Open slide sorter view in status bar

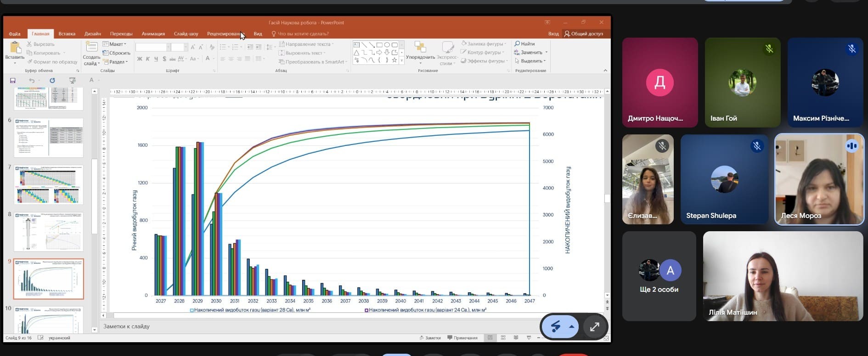(x=503, y=338)
